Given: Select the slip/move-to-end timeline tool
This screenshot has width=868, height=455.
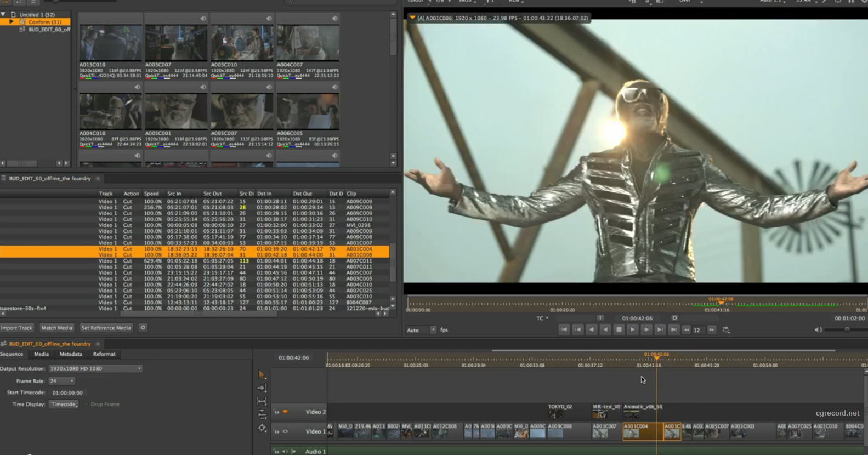Looking at the screenshot, I should pyautogui.click(x=262, y=388).
